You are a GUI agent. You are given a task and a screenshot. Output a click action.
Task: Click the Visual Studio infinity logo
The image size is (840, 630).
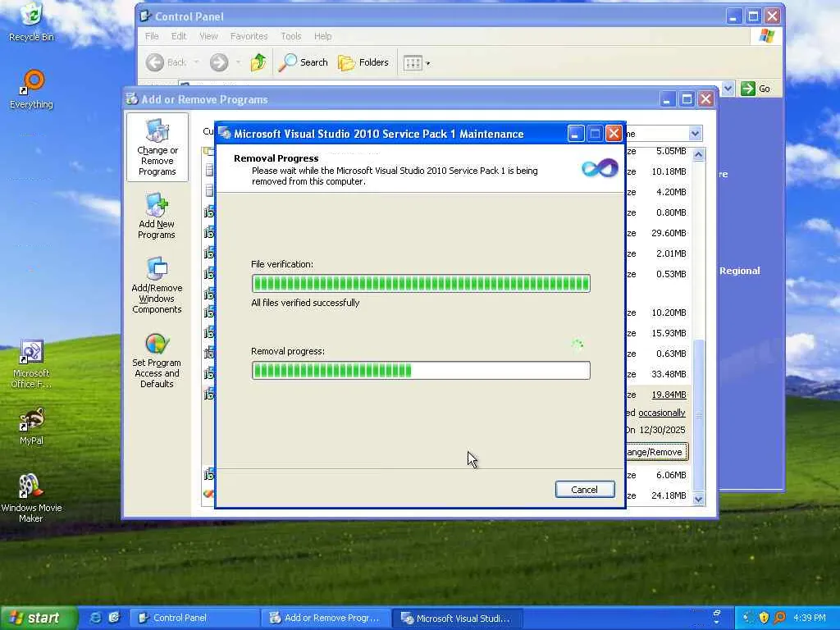coord(600,169)
